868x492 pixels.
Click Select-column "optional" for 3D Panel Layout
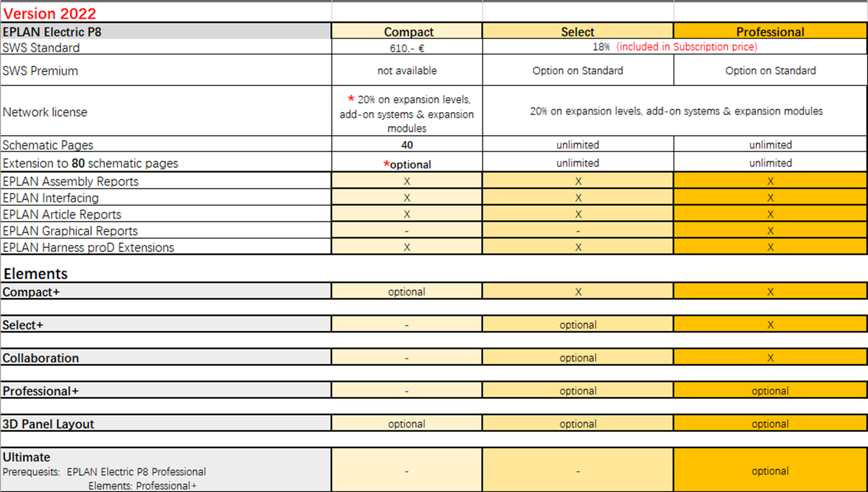point(578,424)
